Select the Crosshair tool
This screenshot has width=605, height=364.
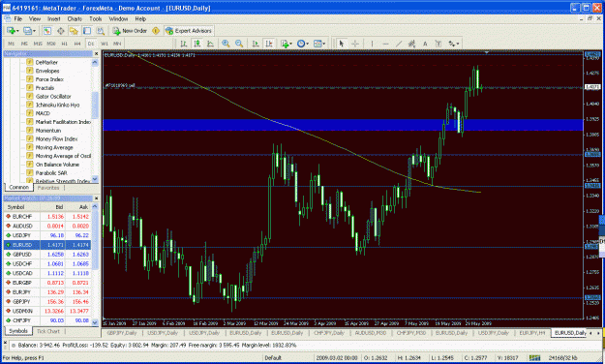[x=355, y=44]
